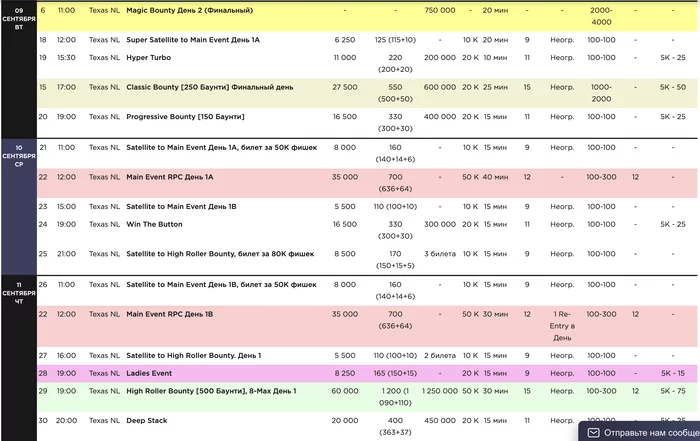Click the 'Hyper Turbo' tournament name

tap(149, 58)
